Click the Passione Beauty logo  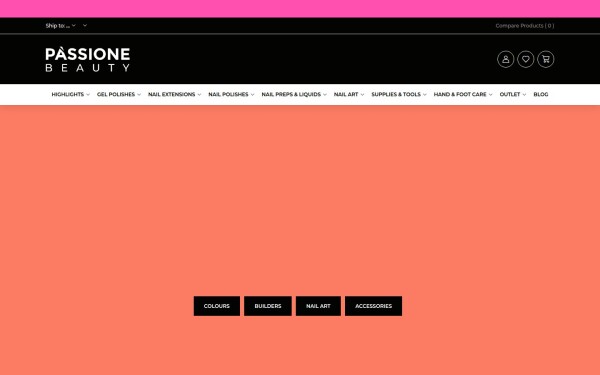pos(88,59)
